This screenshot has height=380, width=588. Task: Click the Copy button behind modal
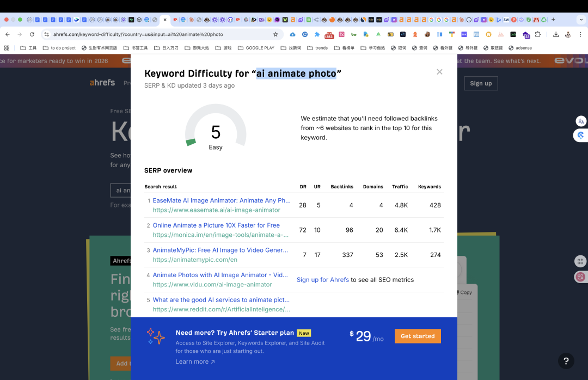click(x=465, y=292)
